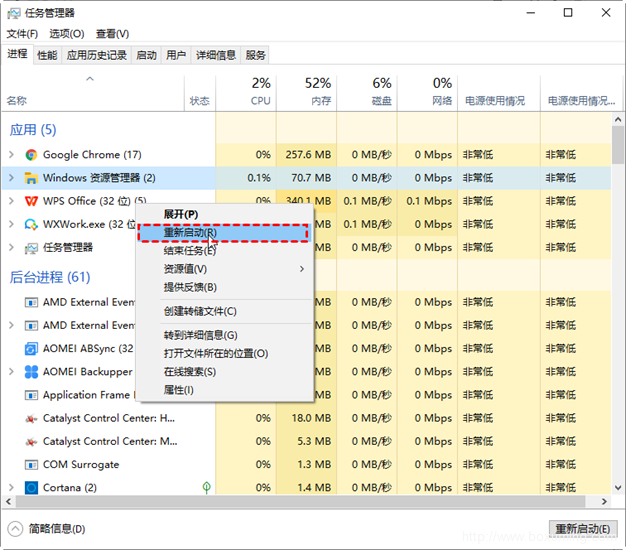
Task: Click the horizontal scrollbar left arrow
Action: [x=8, y=501]
